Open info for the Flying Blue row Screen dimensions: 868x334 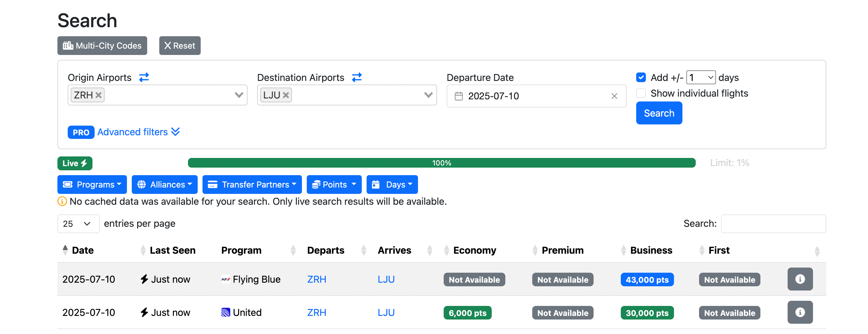pos(800,279)
